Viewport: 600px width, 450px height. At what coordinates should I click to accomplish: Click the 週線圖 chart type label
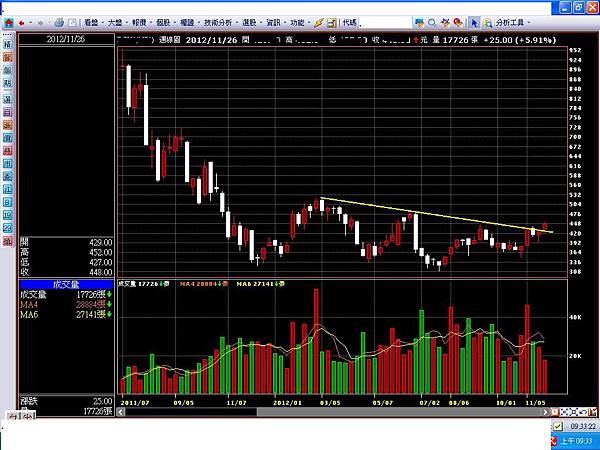coord(170,40)
